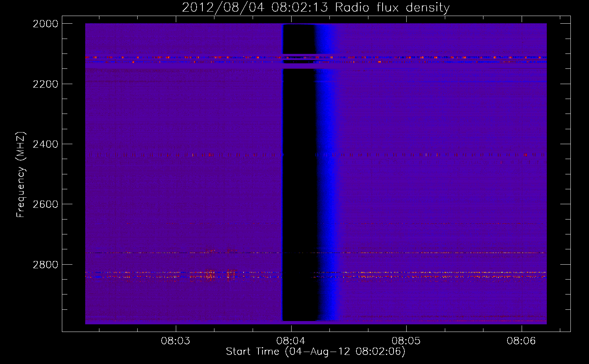Click the 2200 frequency tick label

[46, 84]
